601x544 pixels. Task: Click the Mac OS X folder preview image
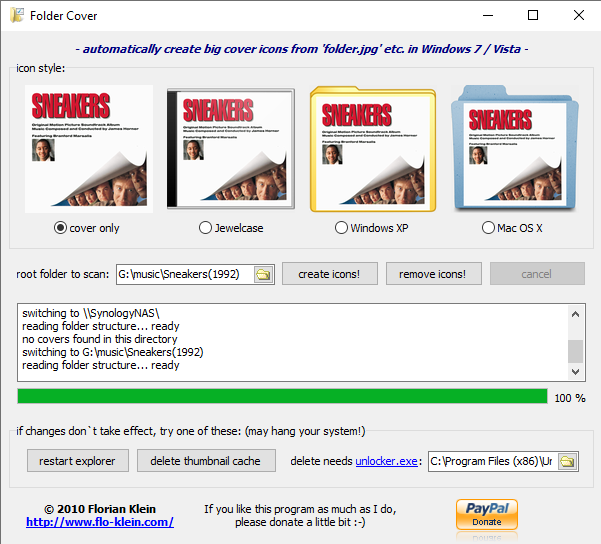tap(515, 148)
